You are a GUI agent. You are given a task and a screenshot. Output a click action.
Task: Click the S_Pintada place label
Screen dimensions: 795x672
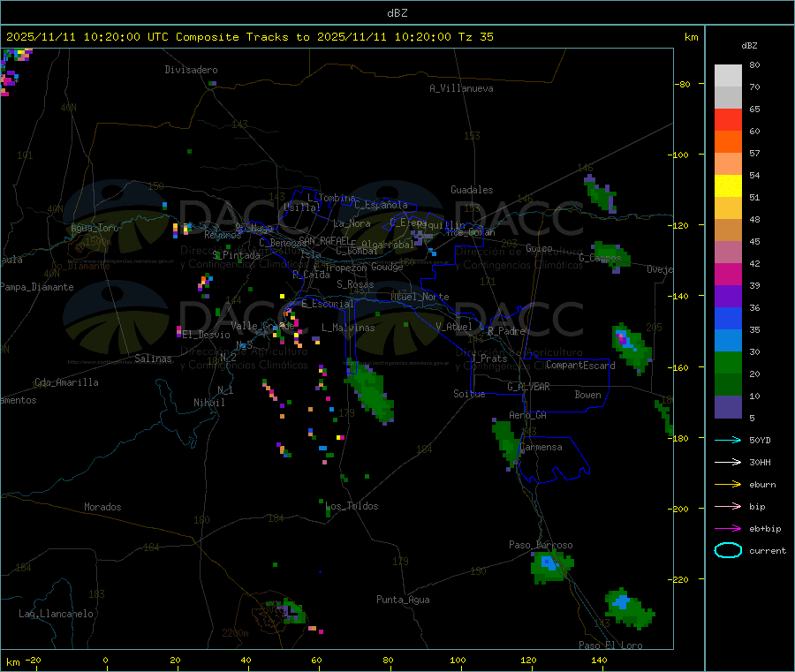pyautogui.click(x=236, y=255)
